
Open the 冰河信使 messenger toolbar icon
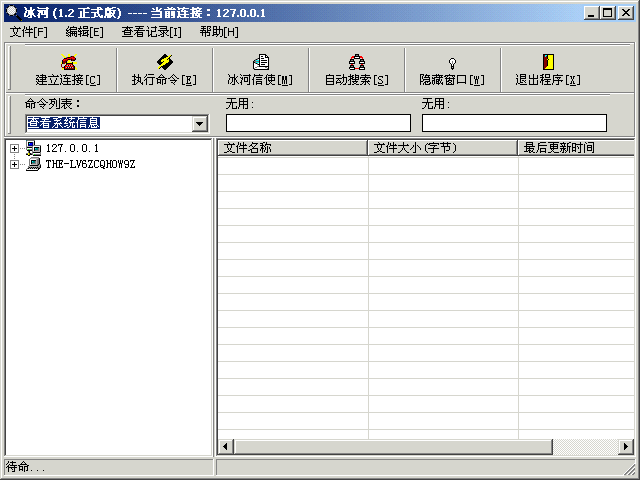(260, 63)
